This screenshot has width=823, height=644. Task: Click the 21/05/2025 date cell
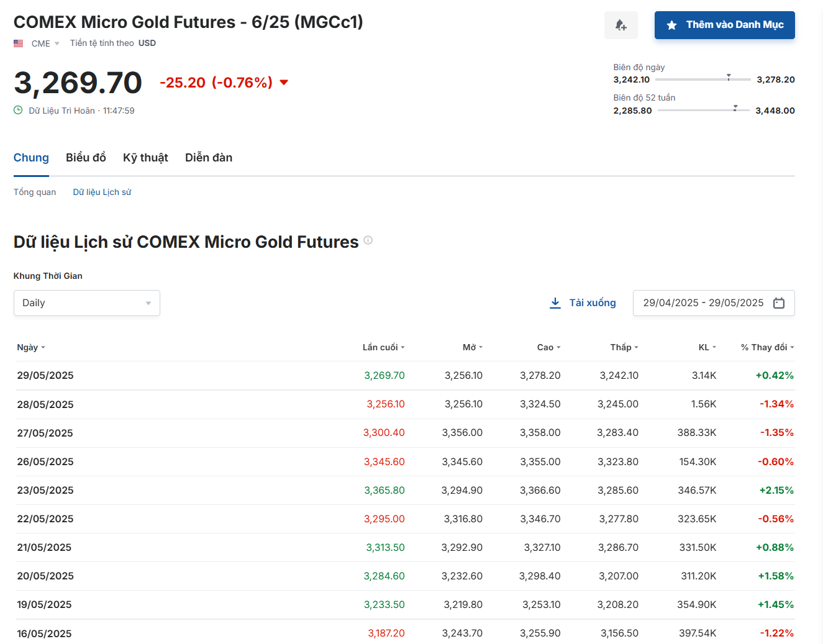(44, 547)
